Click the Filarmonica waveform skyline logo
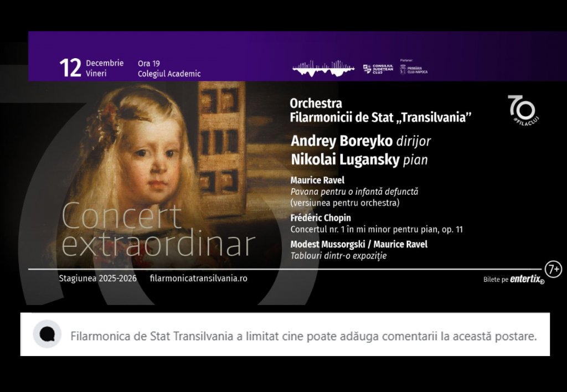567x392 pixels. coord(323,68)
